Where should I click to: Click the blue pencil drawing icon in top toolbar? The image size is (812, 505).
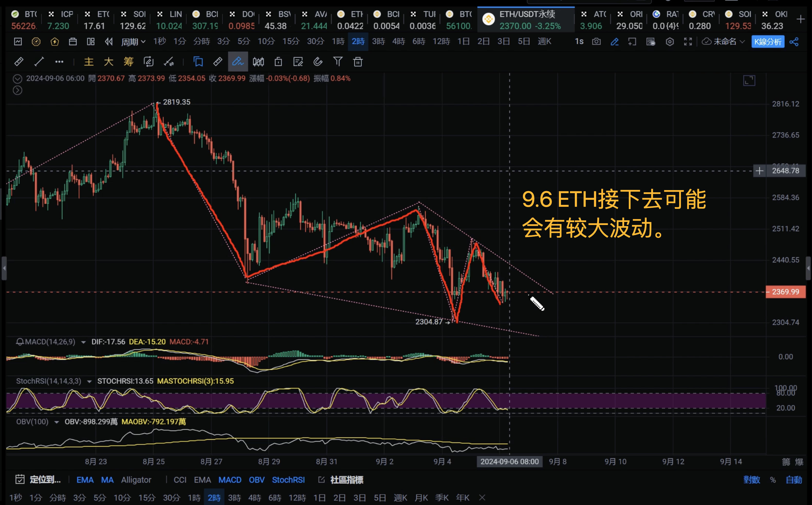click(614, 41)
